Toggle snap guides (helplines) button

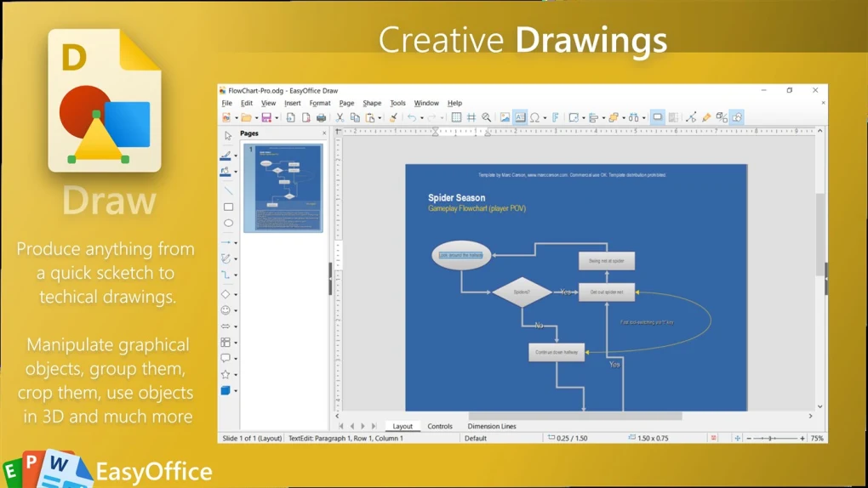(x=471, y=117)
